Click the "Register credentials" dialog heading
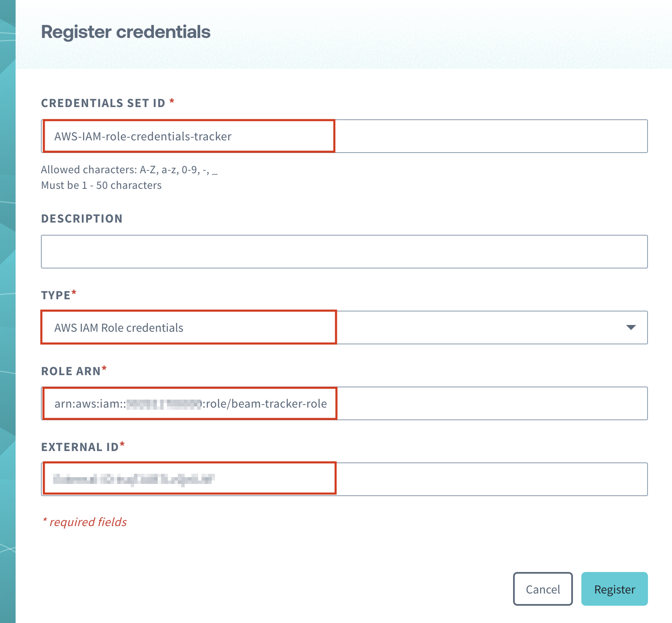 click(126, 32)
